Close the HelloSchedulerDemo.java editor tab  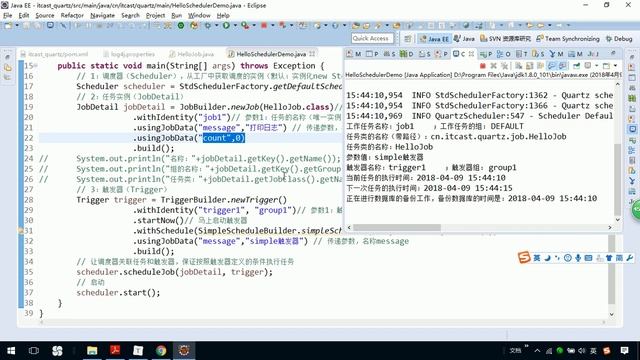pos(312,54)
